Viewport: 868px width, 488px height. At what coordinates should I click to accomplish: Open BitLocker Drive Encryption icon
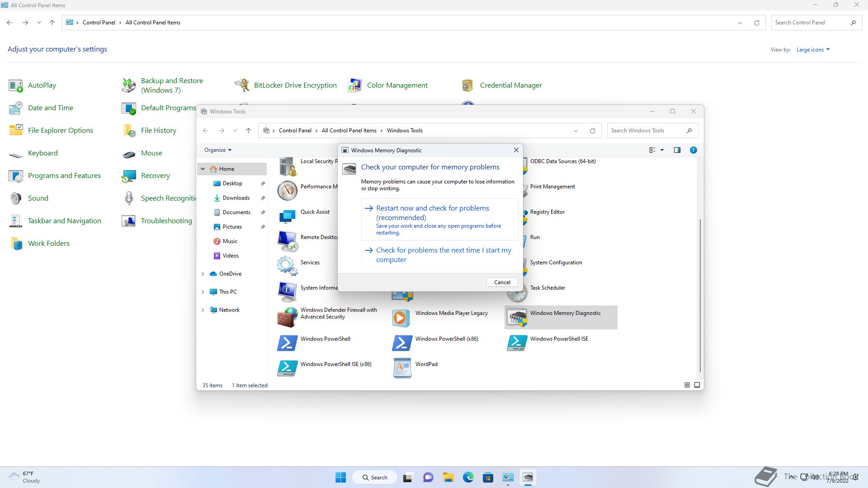[x=242, y=85]
